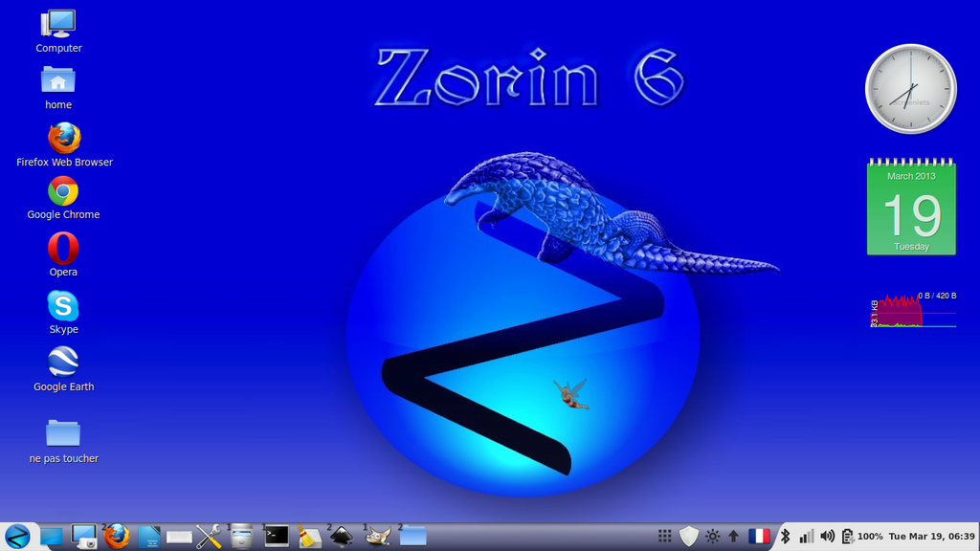980x551 pixels.
Task: Open the volume control in tray
Action: pos(827,537)
